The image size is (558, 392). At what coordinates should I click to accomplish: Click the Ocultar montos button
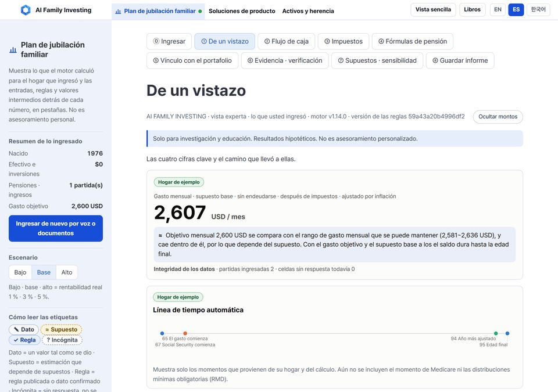point(498,117)
